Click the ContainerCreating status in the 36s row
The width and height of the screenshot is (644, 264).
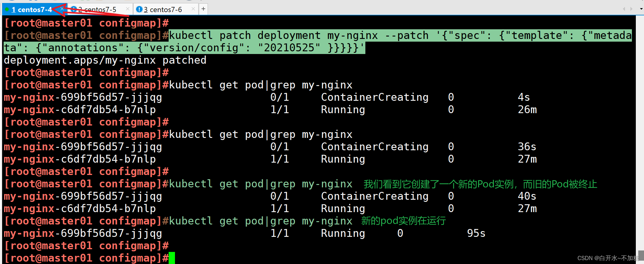click(x=375, y=147)
